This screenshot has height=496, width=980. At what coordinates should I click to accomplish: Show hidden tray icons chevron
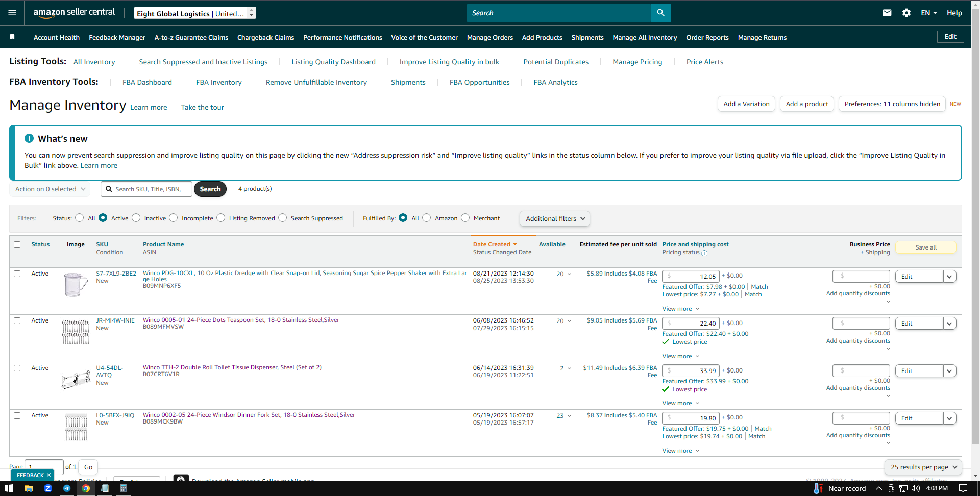[x=879, y=488]
